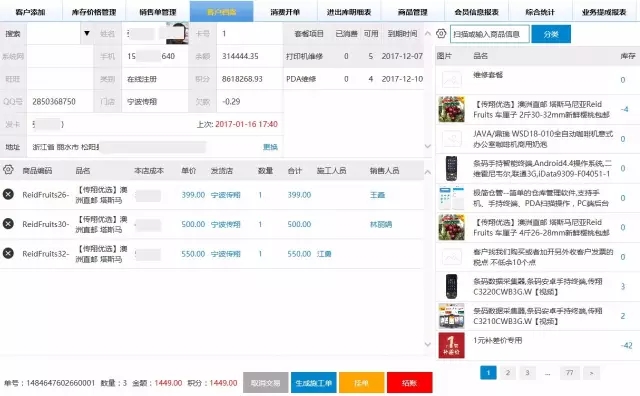This screenshot has width=640, height=396.
Task: Select current product page 1
Action: pyautogui.click(x=488, y=372)
